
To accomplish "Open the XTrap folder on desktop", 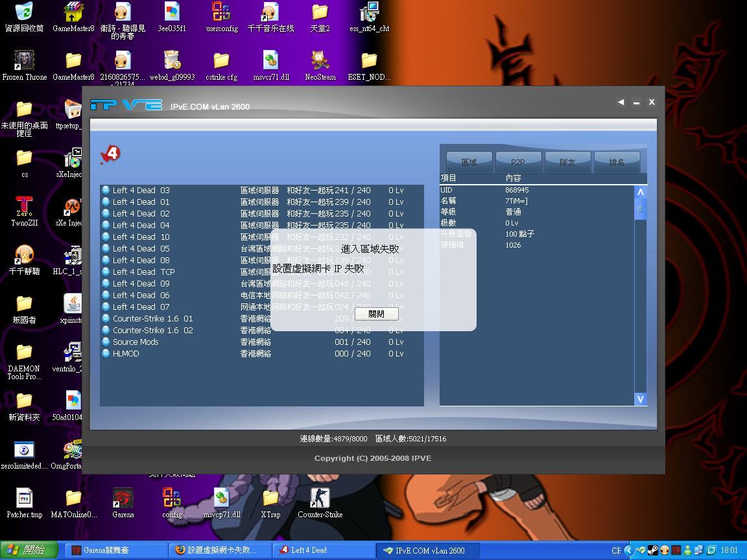I will (x=270, y=500).
